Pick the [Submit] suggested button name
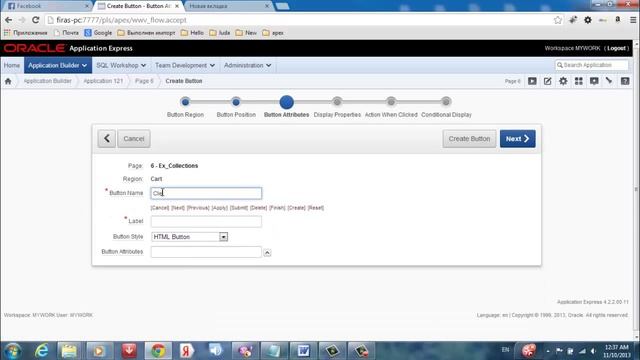The image size is (640, 360). click(x=239, y=208)
